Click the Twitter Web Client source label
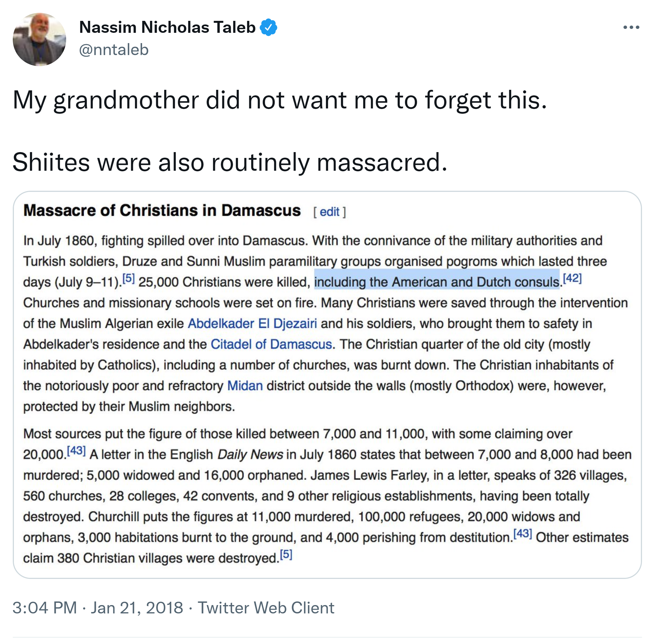This screenshot has width=652, height=644. (266, 608)
